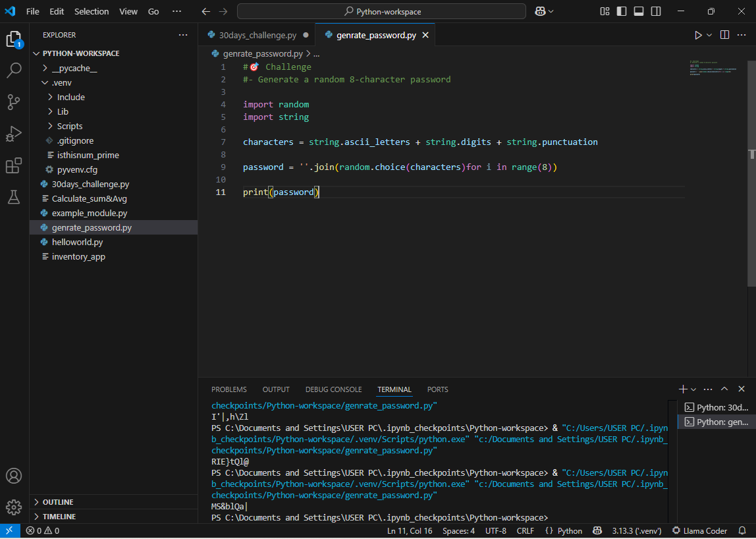Collapse the PYTHON-WORKSPACE folder root
This screenshot has width=756, height=539.
(36, 53)
